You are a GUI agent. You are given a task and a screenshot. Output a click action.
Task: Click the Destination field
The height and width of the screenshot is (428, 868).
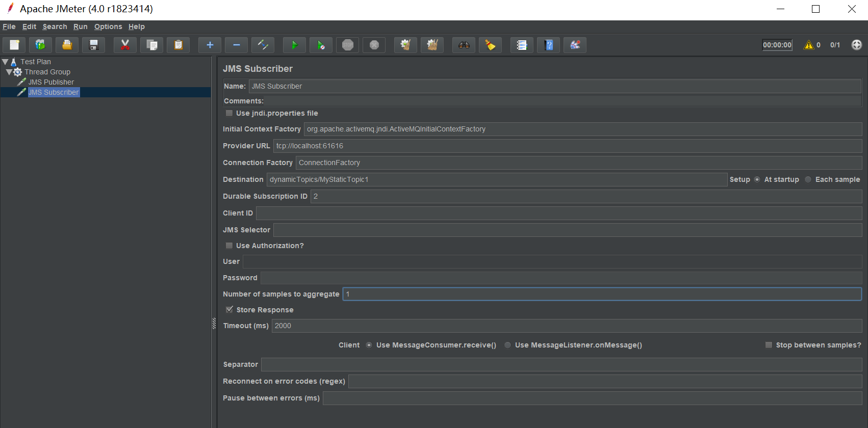tap(497, 179)
